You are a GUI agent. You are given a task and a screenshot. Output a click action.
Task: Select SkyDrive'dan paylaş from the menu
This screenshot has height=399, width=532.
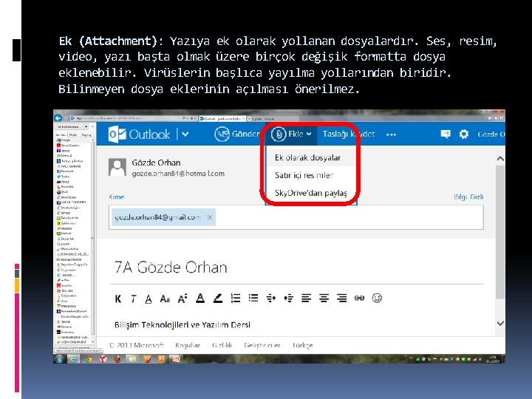(x=311, y=193)
